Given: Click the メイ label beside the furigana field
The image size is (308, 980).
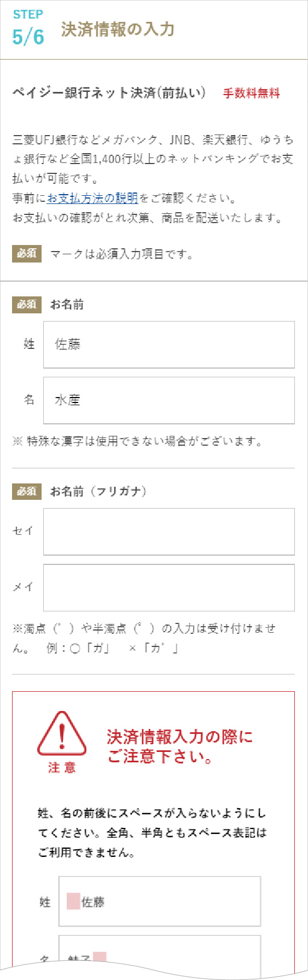Looking at the screenshot, I should 23,587.
